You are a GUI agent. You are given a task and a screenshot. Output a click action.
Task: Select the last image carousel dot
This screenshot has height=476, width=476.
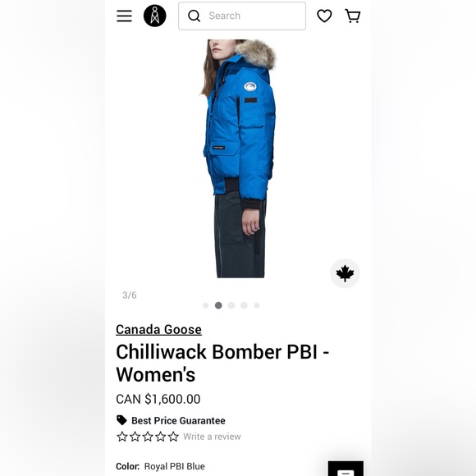pyautogui.click(x=257, y=305)
